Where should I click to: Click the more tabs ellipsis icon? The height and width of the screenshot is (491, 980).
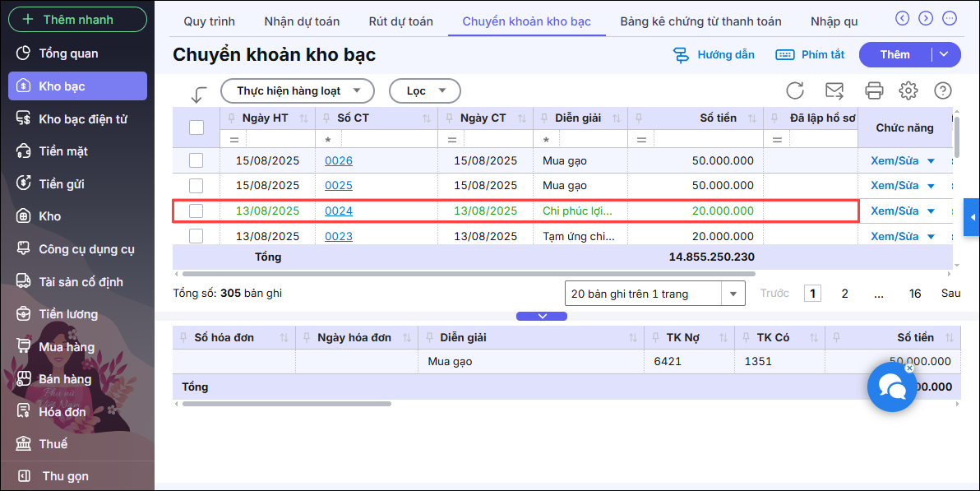949,18
